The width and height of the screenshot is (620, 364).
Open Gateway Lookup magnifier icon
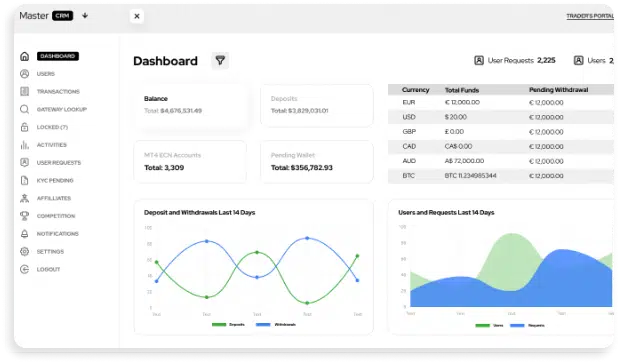coord(25,109)
